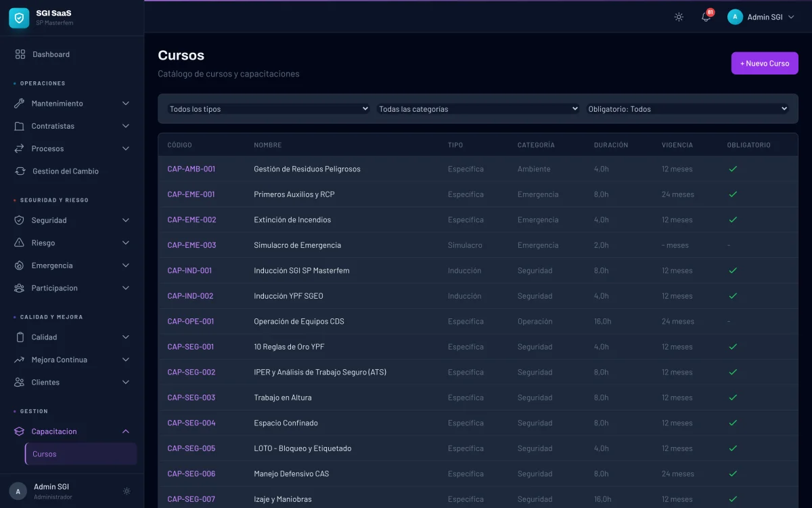This screenshot has width=812, height=508.
Task: Open the 'Todas las categorias' filter dropdown
Action: point(478,108)
